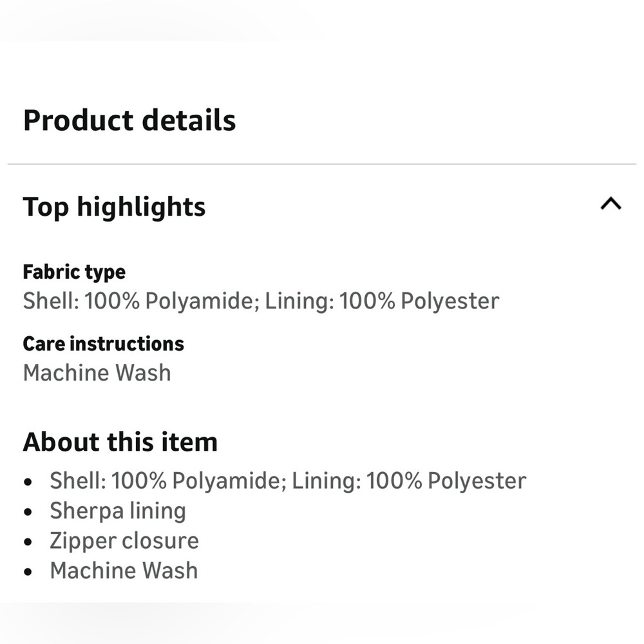Select the Top highlights section title
The height and width of the screenshot is (644, 644).
click(114, 207)
